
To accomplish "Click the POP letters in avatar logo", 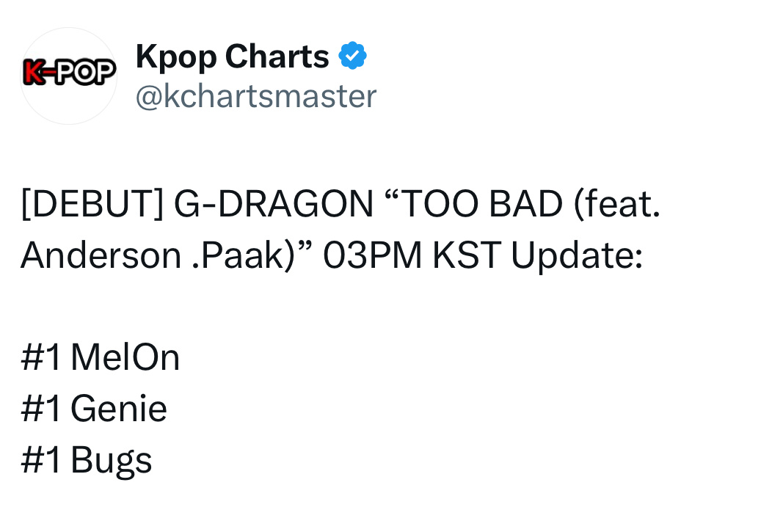I will [x=85, y=73].
